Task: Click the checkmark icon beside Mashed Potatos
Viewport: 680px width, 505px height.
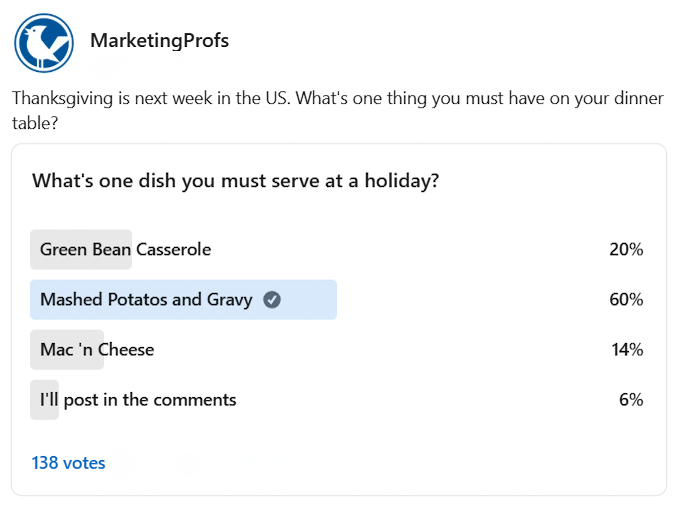Action: [272, 300]
